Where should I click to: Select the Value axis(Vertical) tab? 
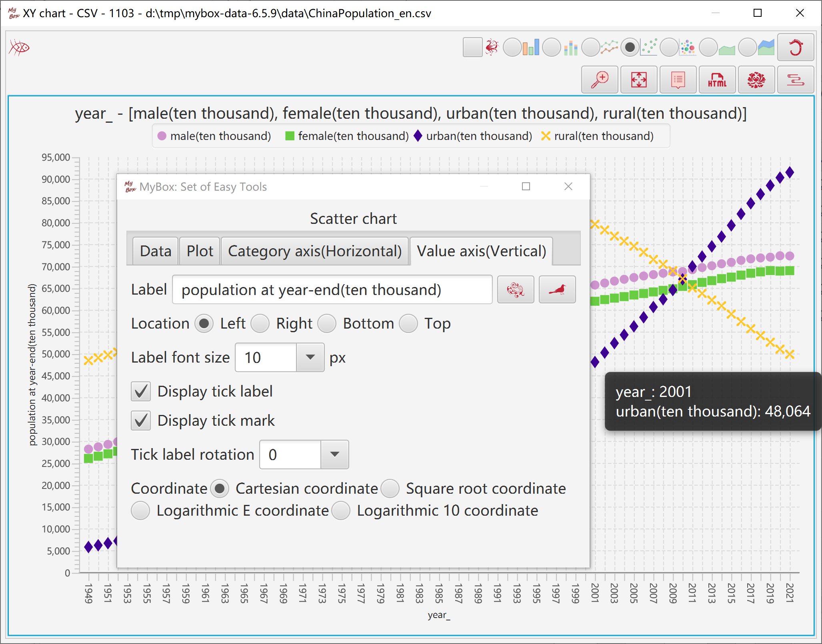point(481,251)
